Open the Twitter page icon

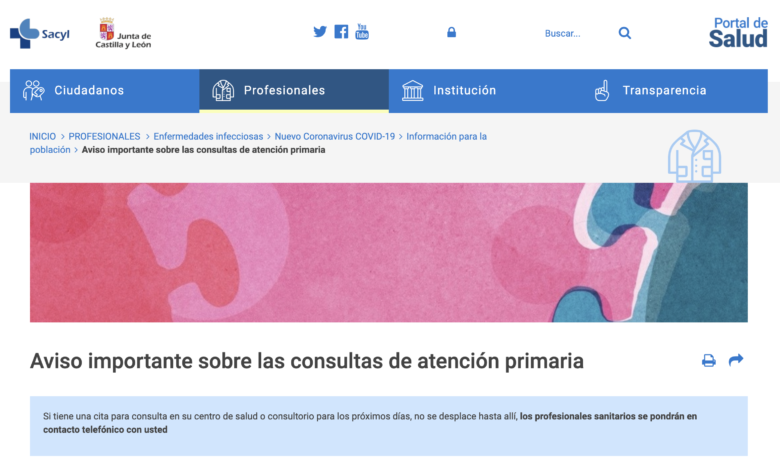pos(320,31)
